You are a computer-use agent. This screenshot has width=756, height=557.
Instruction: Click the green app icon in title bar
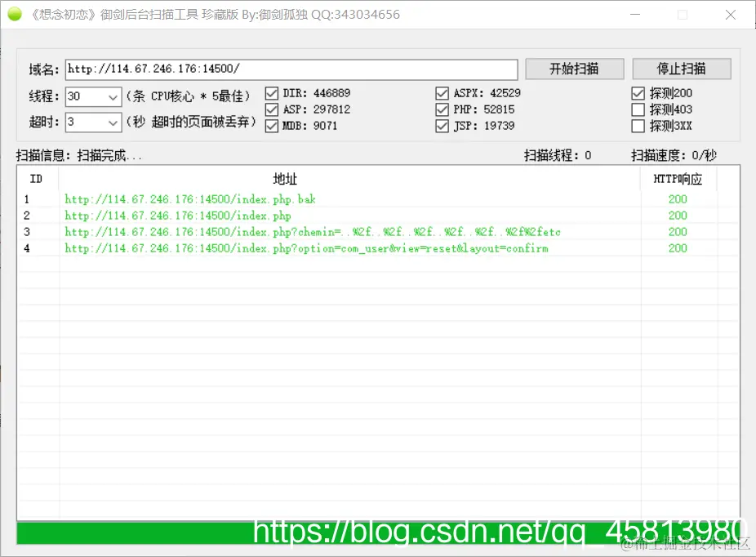tap(15, 14)
